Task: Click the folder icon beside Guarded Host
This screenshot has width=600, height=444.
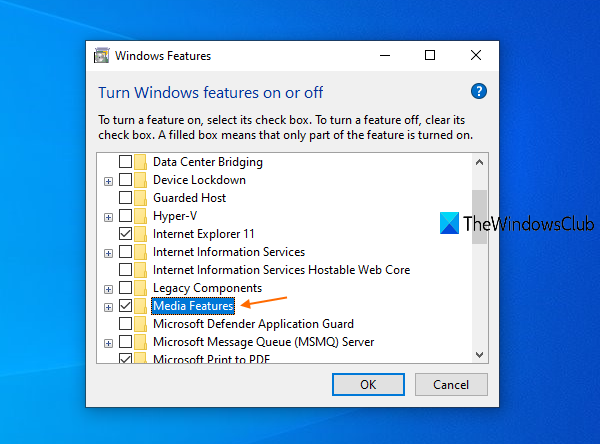Action: click(x=140, y=198)
